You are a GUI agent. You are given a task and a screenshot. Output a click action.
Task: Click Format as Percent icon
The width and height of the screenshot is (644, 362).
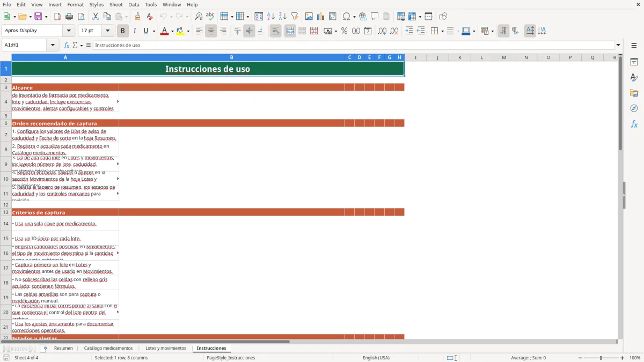pos(345,31)
